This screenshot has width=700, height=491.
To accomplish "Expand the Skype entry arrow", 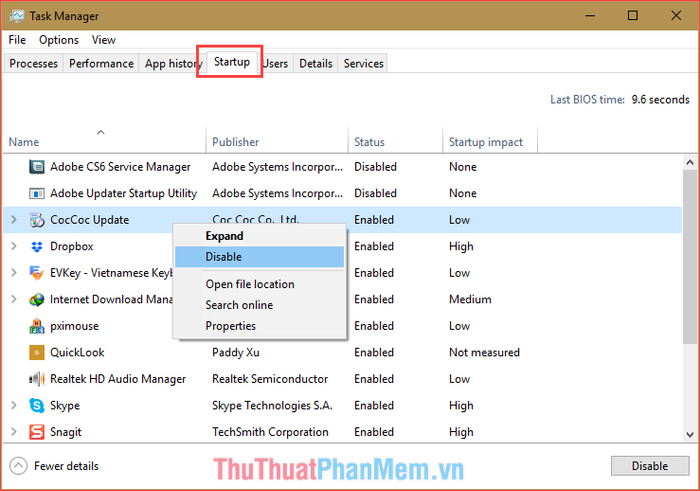I will click(14, 405).
